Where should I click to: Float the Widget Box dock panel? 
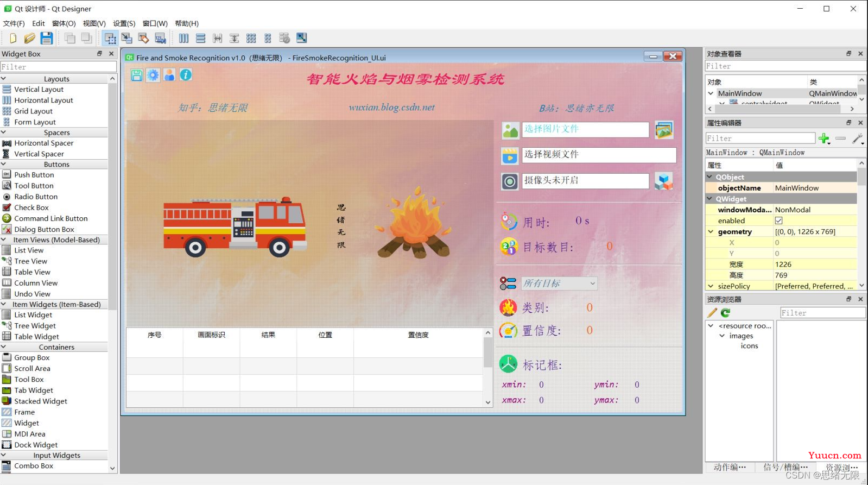(99, 53)
